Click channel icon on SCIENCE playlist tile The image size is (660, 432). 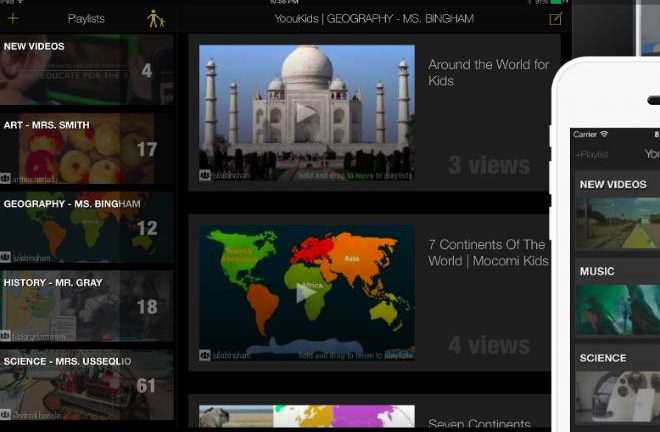coord(5,414)
